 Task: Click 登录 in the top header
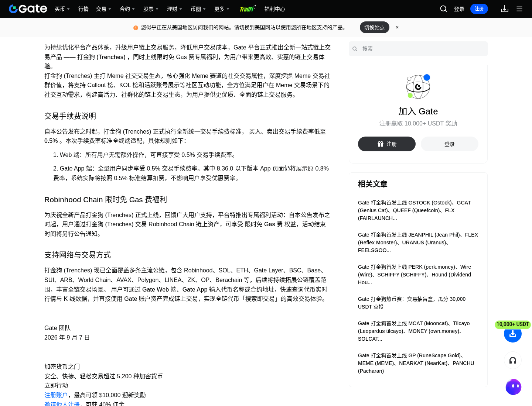click(x=459, y=9)
